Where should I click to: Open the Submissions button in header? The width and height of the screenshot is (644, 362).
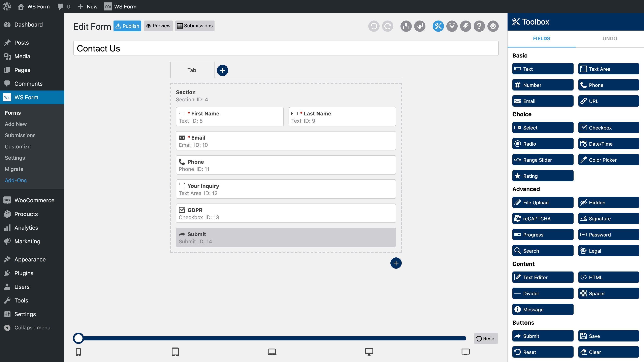point(195,26)
